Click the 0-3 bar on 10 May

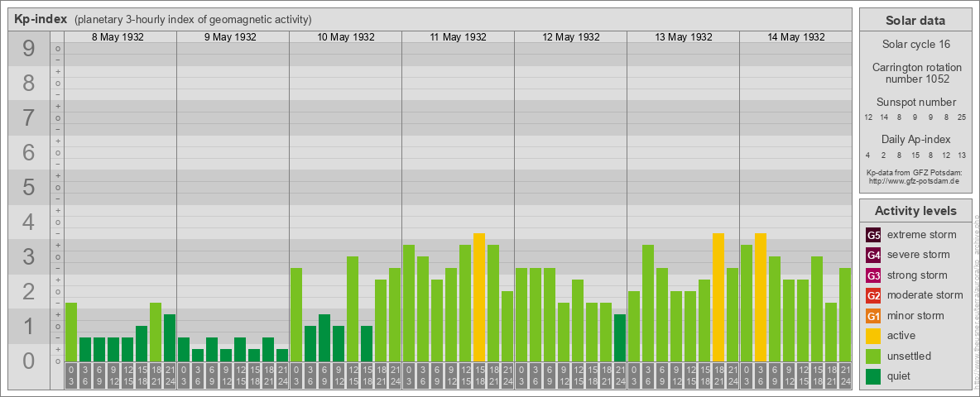coord(296,314)
